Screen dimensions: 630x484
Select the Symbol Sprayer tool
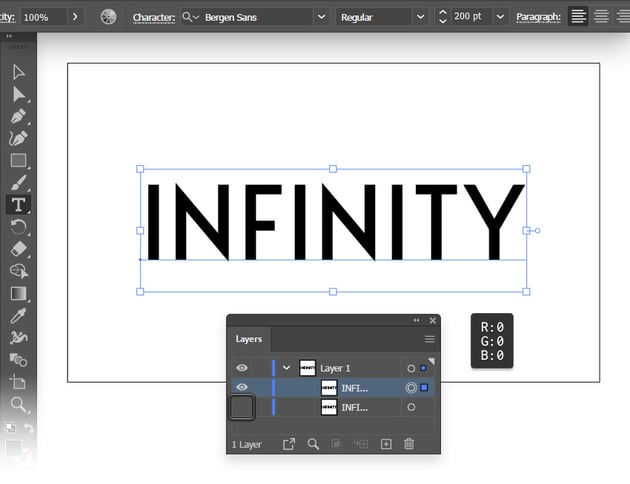[x=18, y=338]
